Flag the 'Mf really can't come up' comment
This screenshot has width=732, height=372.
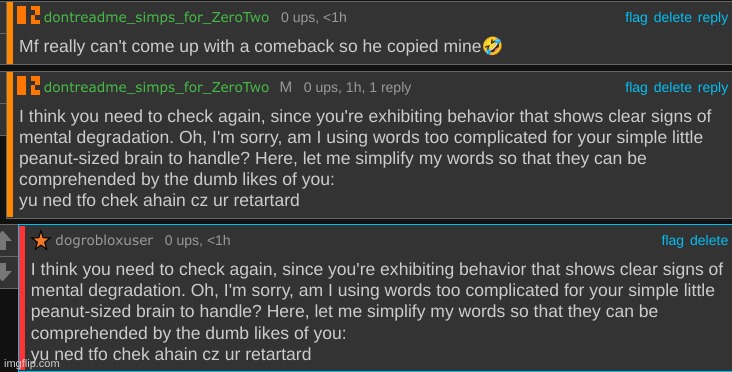636,18
